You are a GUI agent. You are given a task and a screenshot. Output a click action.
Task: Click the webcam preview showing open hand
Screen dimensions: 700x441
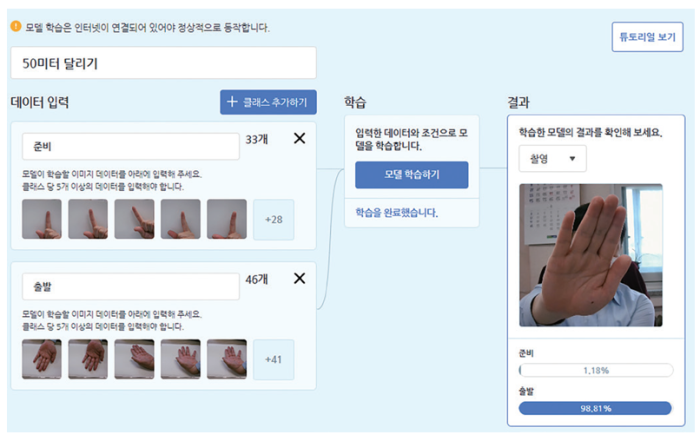click(591, 255)
